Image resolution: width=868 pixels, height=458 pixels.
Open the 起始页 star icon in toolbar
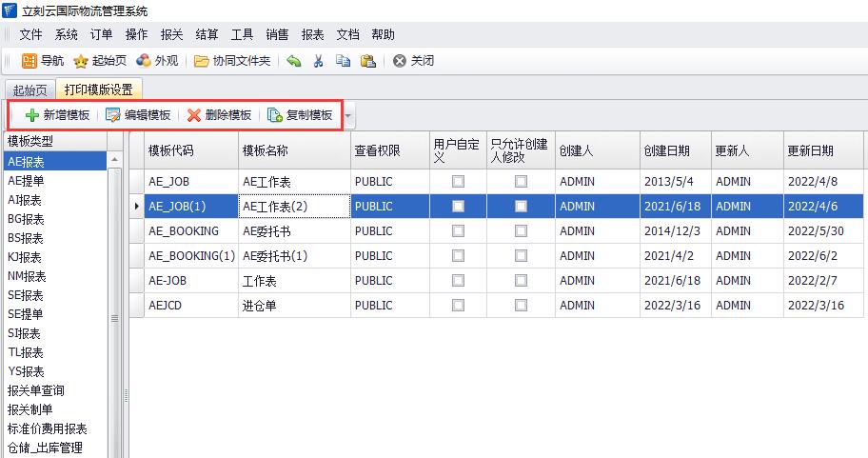[x=82, y=61]
